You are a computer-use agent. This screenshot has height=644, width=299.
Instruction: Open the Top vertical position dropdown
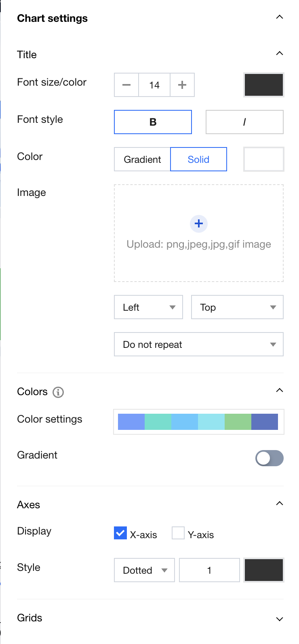pos(237,307)
